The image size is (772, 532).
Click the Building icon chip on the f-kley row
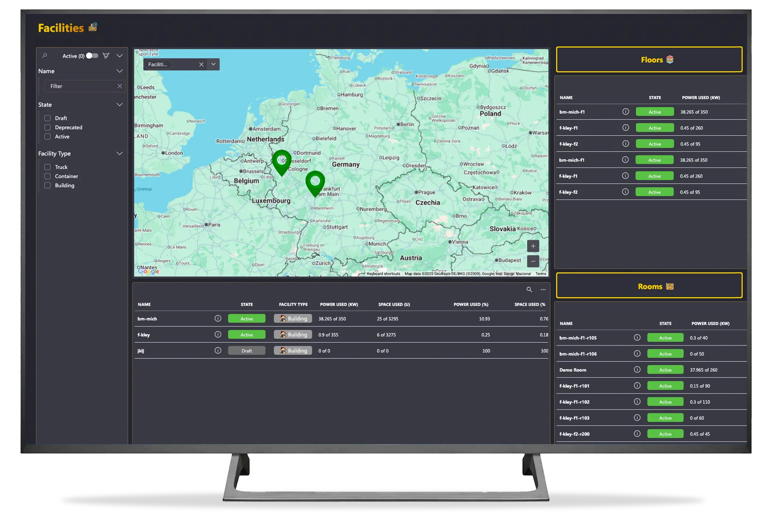click(x=293, y=334)
